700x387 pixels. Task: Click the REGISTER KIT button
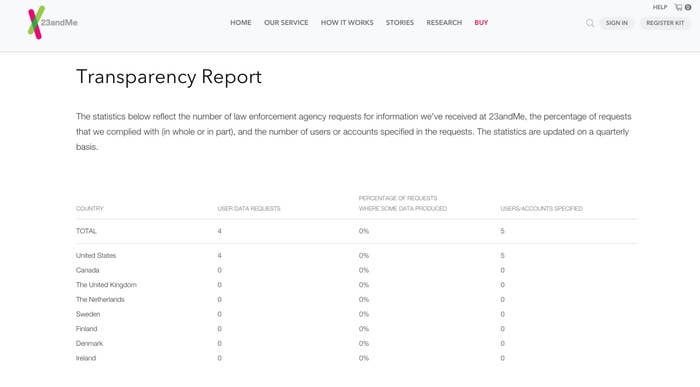665,23
